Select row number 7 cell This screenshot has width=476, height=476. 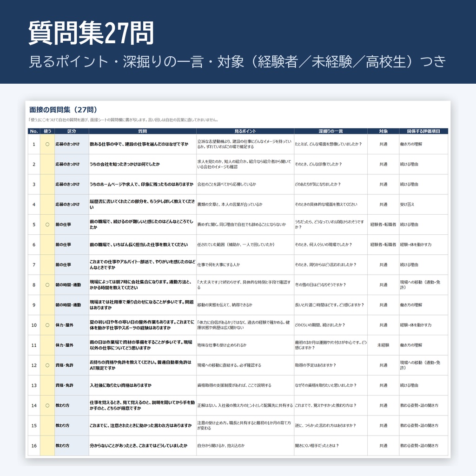(x=34, y=264)
